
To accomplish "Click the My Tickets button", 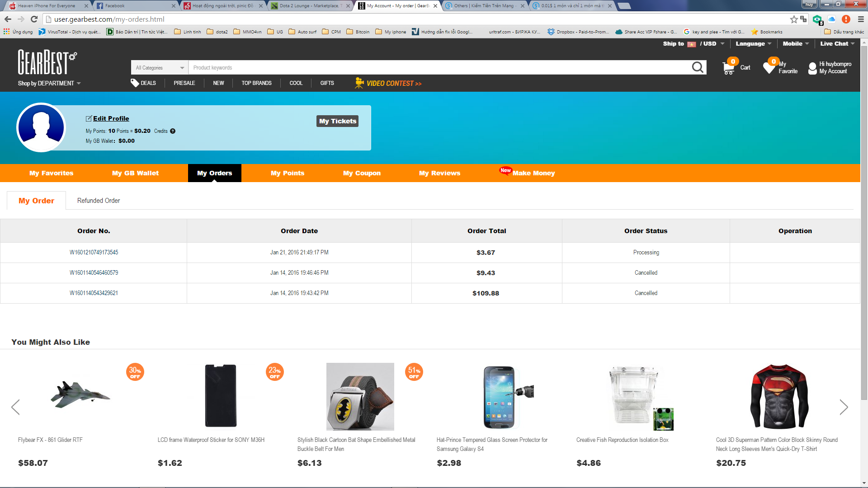I will click(x=337, y=121).
